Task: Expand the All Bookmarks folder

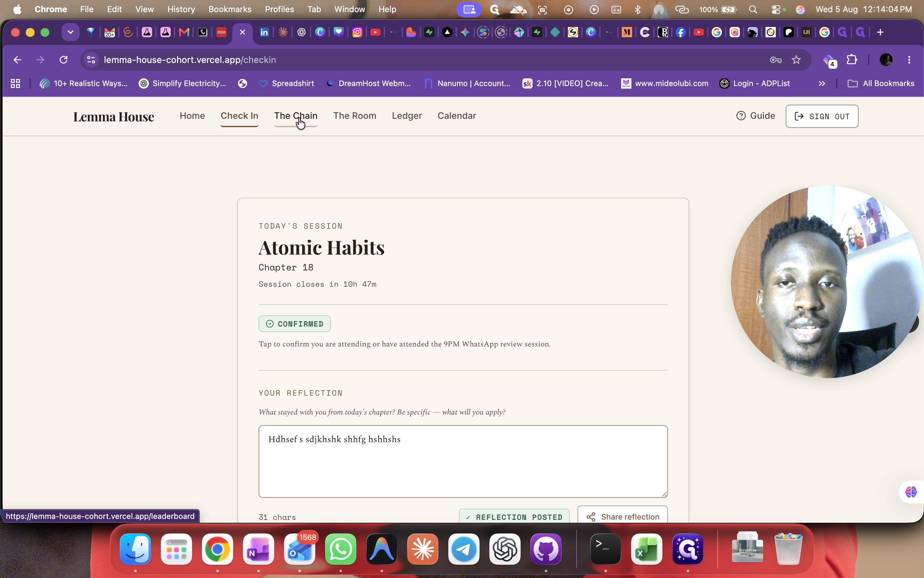Action: [x=880, y=83]
